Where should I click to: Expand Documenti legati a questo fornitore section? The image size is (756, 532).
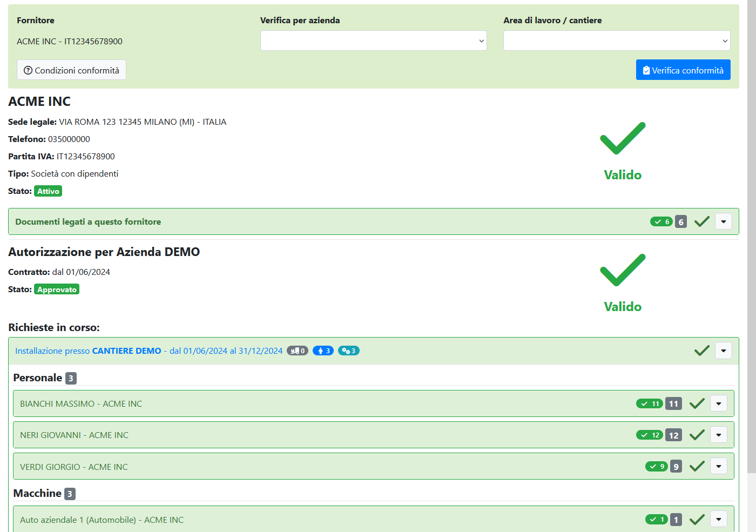(x=723, y=221)
